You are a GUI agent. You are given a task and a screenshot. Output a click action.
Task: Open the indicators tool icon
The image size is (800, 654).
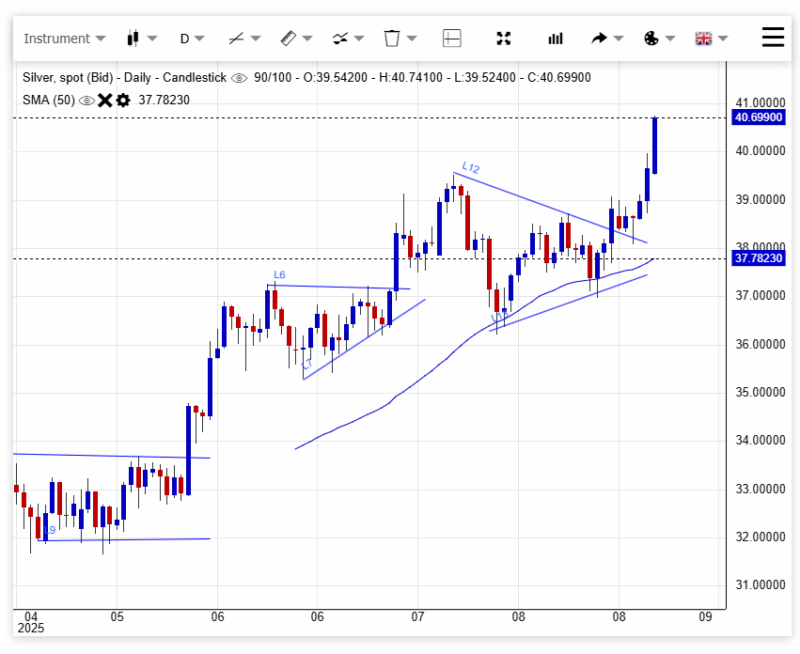347,39
